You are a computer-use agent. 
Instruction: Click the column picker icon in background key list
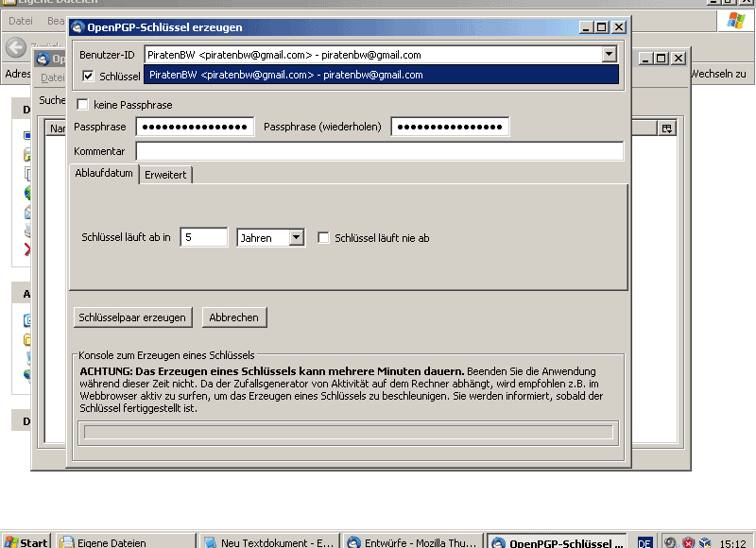click(x=667, y=128)
